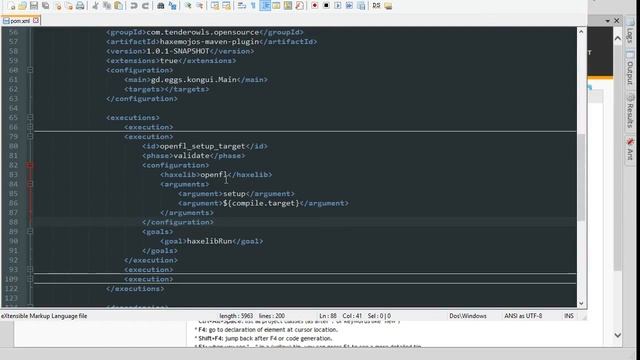Screen dimensions: 640x360
Task: Open the Output side panel tab
Action: click(630, 69)
